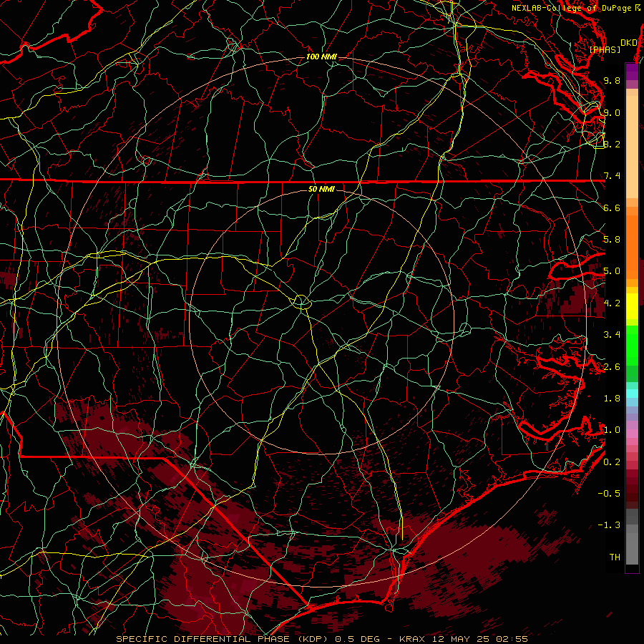Click the 2.6 value on color scale

tap(612, 367)
